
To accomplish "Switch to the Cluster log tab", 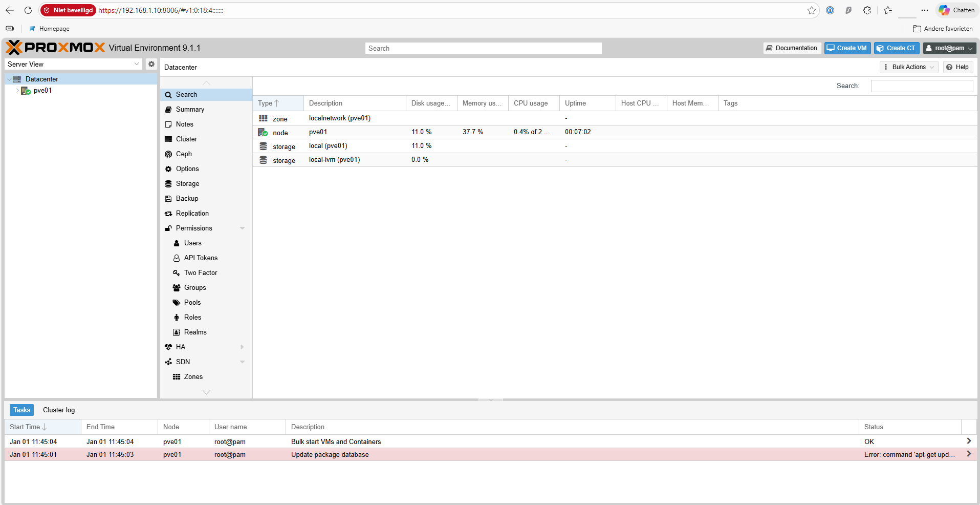I will (x=58, y=410).
